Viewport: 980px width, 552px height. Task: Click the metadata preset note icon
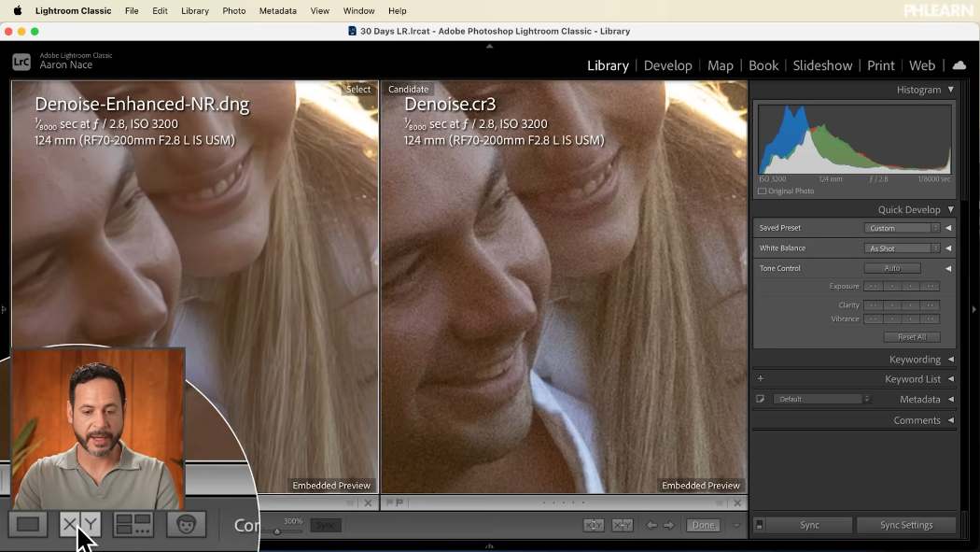761,399
